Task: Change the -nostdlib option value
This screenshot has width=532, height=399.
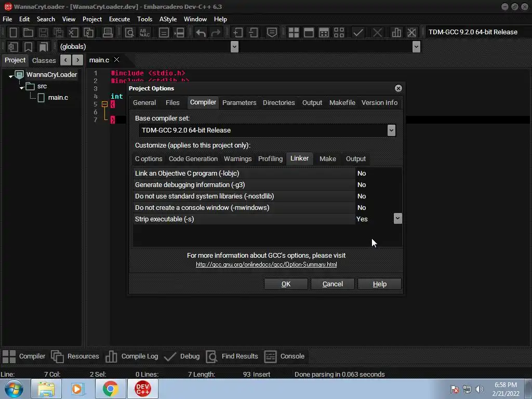Action: click(x=378, y=196)
